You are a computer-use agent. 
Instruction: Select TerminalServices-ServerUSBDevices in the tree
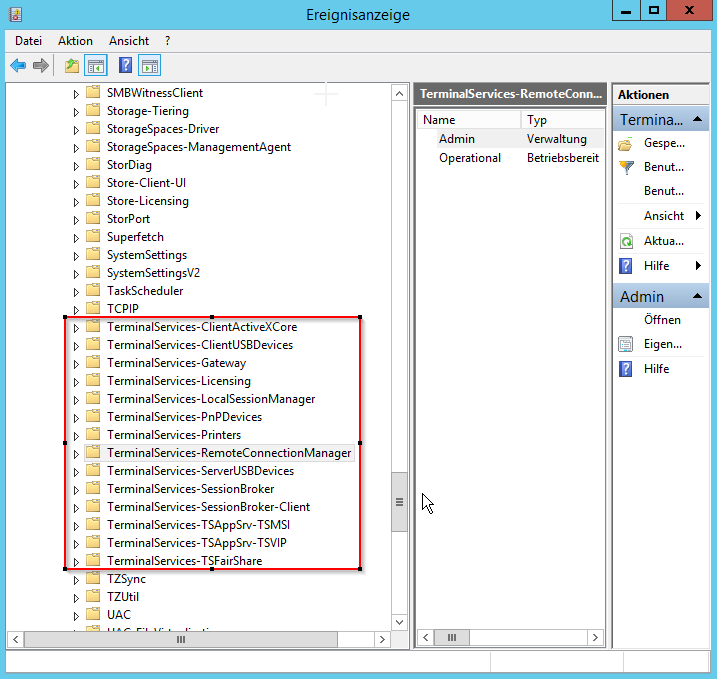pyautogui.click(x=200, y=471)
